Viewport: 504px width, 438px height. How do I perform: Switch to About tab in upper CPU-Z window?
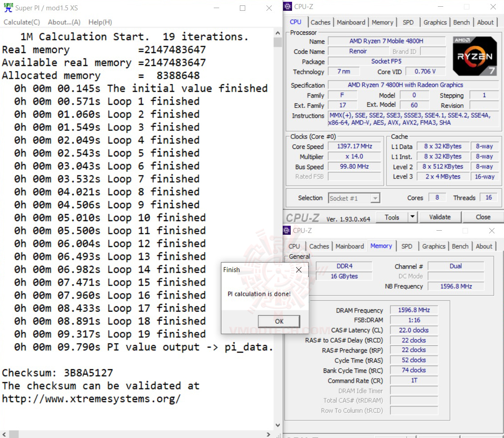click(x=485, y=22)
